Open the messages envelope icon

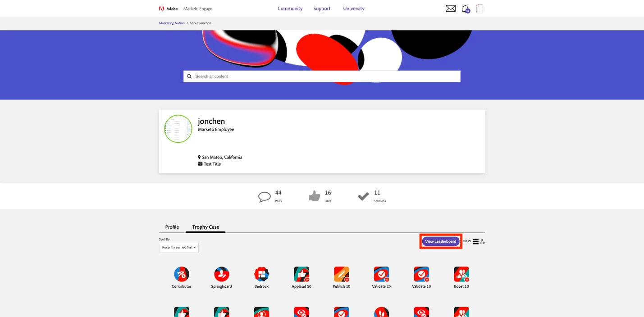pos(451,9)
